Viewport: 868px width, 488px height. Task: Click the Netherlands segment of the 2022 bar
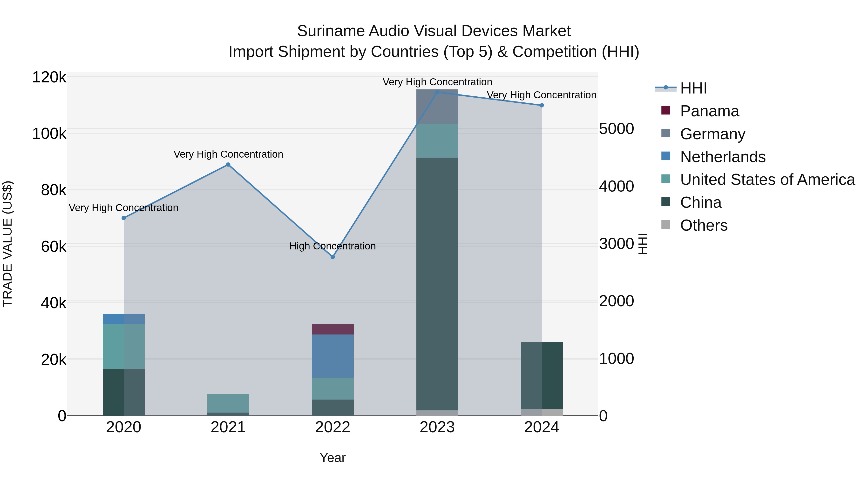(332, 356)
